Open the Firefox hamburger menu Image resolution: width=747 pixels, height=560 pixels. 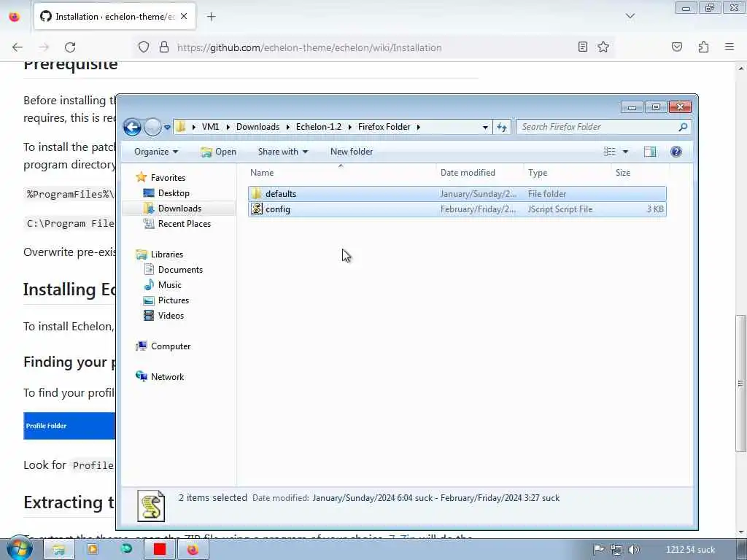(729, 47)
